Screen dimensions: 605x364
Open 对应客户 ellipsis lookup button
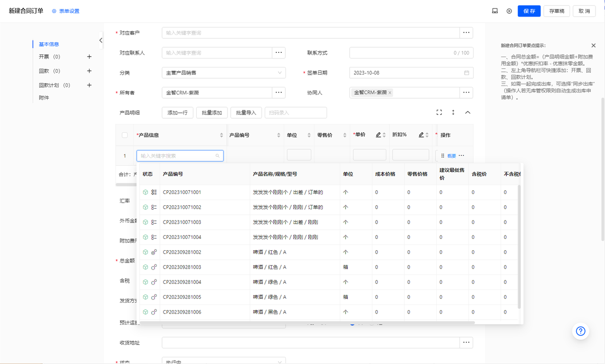[x=467, y=33]
